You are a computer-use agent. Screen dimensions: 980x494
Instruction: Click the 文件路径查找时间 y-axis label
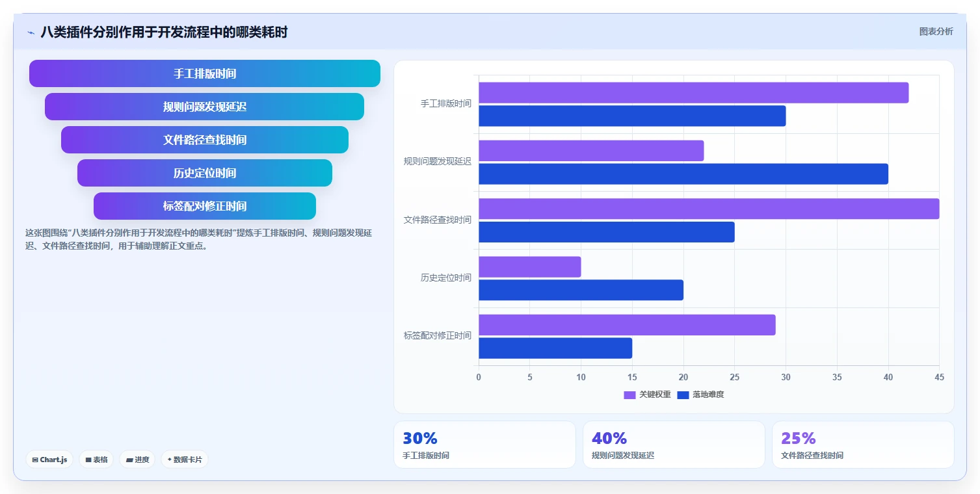coord(438,220)
